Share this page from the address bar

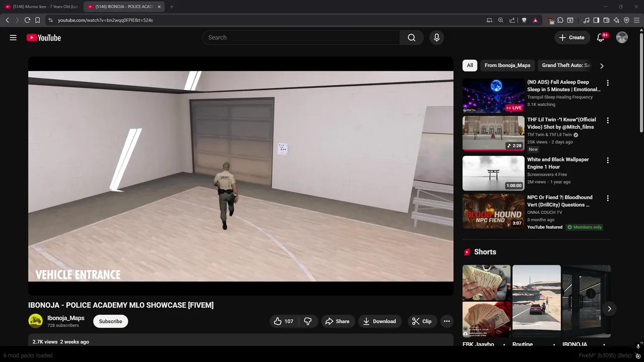pyautogui.click(x=512, y=20)
